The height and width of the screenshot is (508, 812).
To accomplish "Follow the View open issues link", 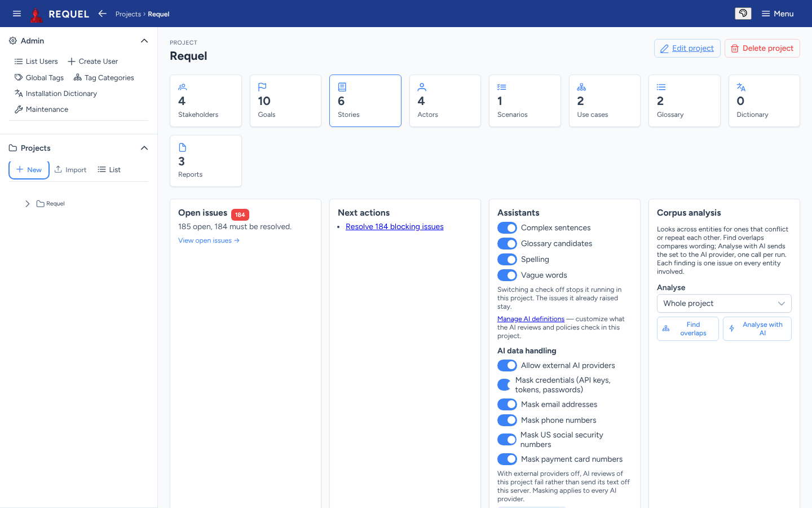I will click(x=209, y=240).
